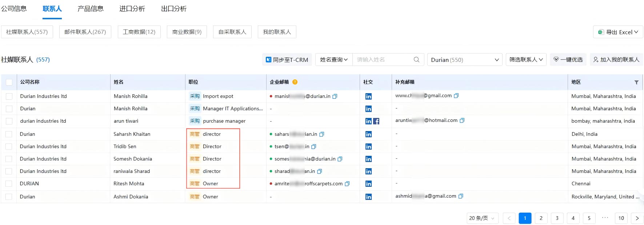The image size is (644, 225).
Task: Open raniwala Sharad's LinkedIn icon
Action: 368,171
